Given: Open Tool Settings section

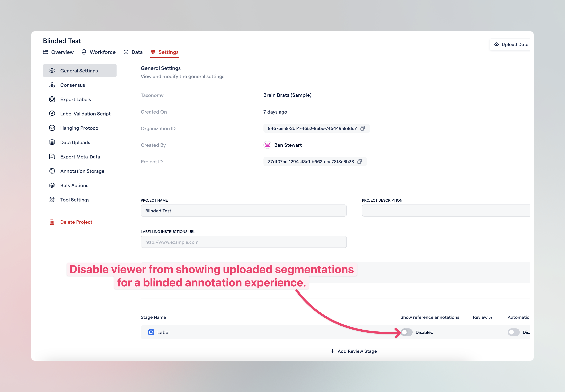Looking at the screenshot, I should (80, 200).
